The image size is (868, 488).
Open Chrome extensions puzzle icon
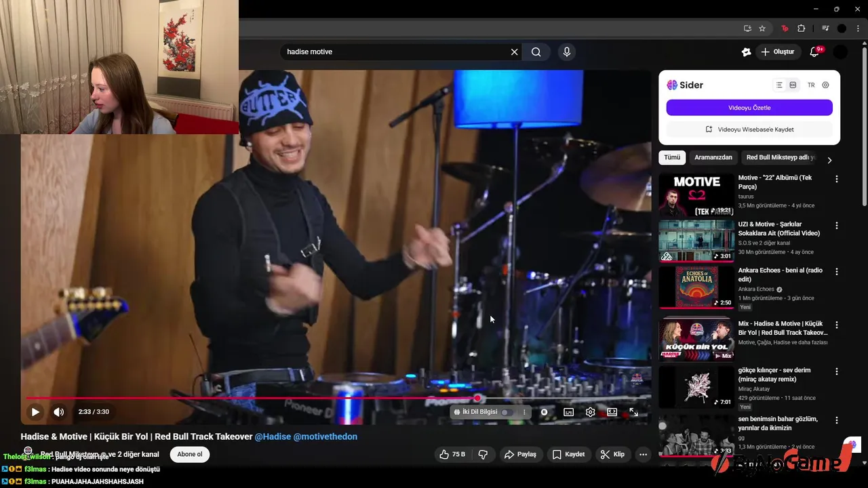point(802,28)
